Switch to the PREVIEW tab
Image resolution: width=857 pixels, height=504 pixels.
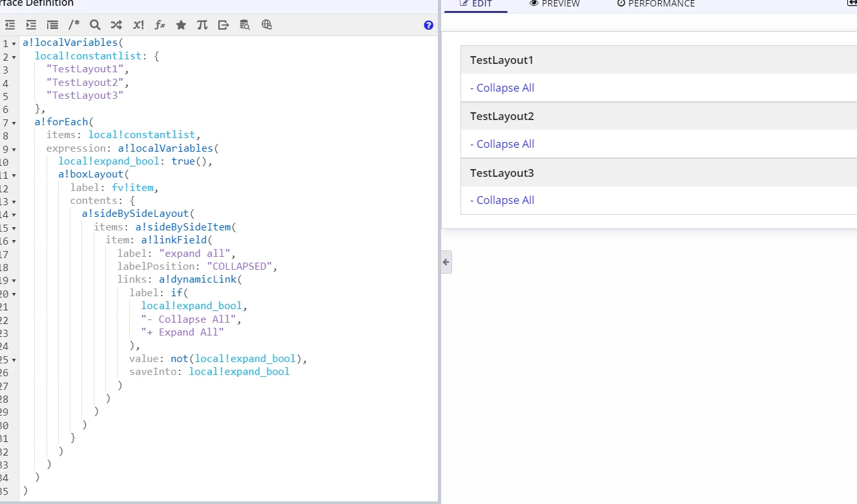click(x=555, y=4)
